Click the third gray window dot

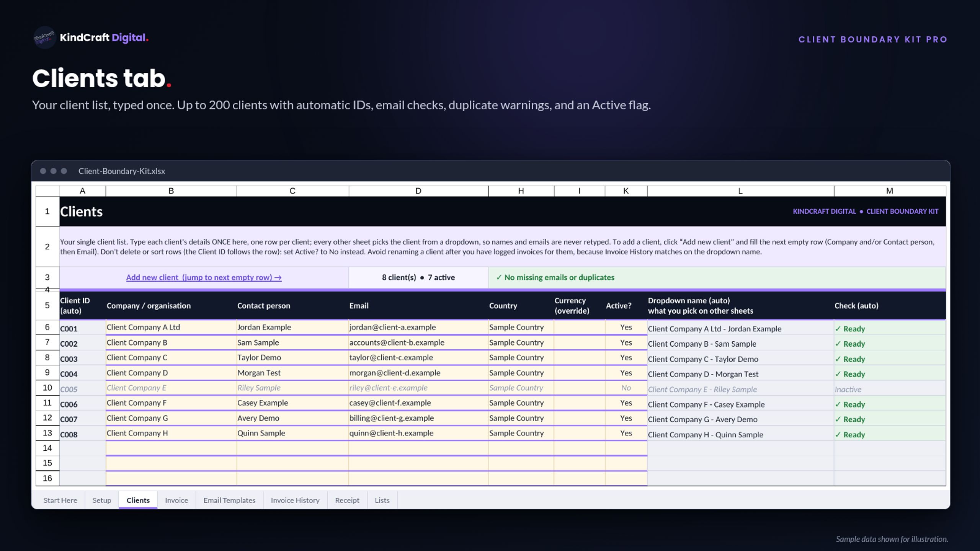pos(64,171)
